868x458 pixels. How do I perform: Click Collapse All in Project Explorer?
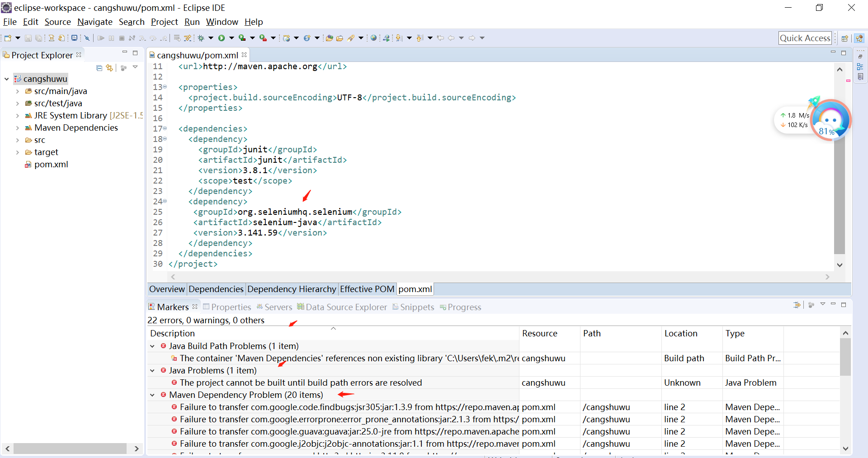99,68
